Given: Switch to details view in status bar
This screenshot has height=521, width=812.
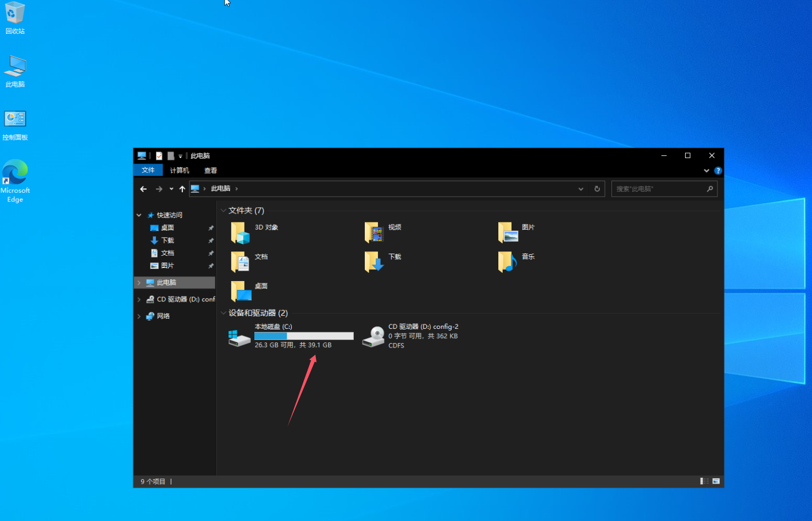Looking at the screenshot, I should point(704,481).
